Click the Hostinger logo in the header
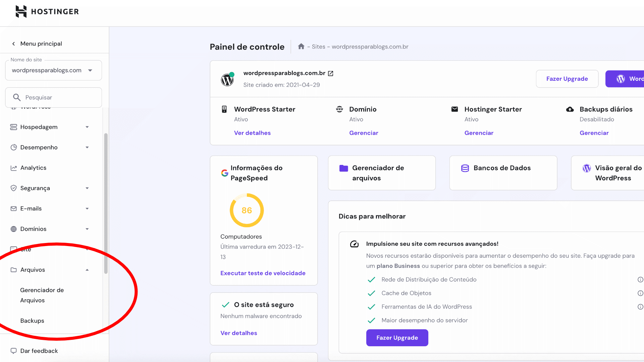 [47, 12]
